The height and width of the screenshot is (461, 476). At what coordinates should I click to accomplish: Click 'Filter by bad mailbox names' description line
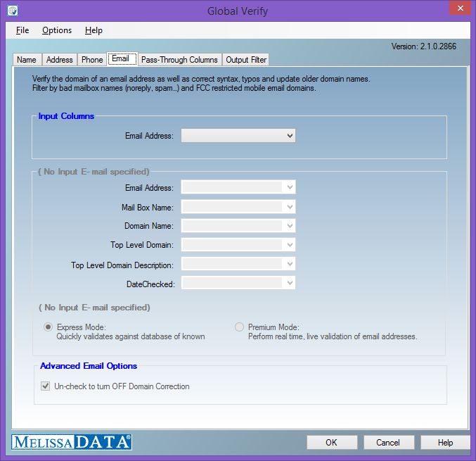pyautogui.click(x=174, y=88)
